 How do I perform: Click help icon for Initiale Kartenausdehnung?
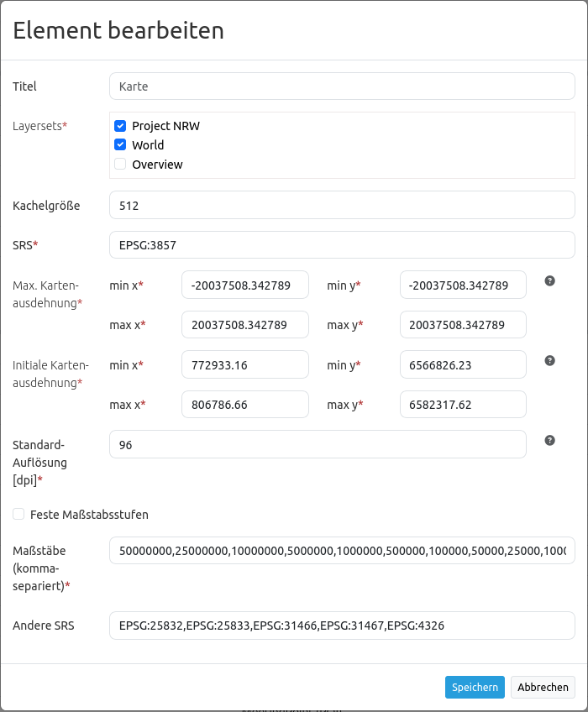point(550,360)
